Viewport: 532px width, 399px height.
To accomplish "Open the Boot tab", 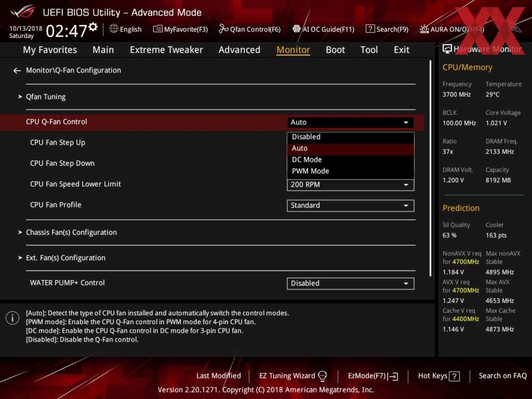I will pyautogui.click(x=335, y=50).
